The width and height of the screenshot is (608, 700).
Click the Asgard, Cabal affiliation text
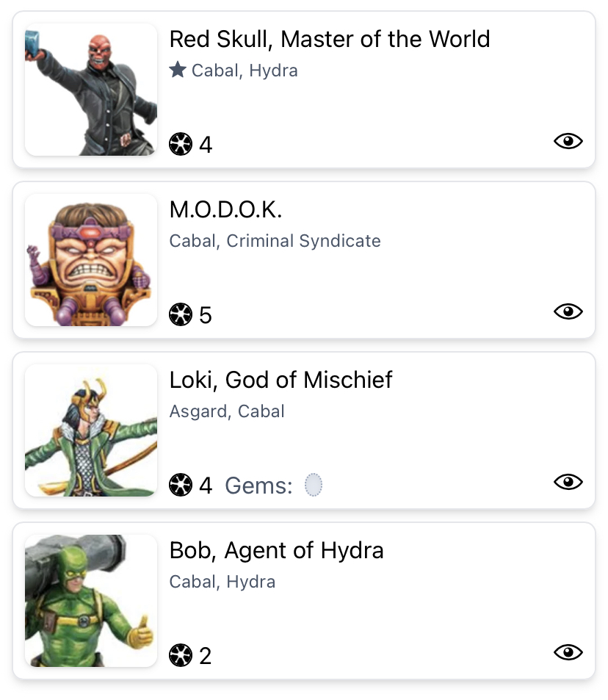pos(227,411)
